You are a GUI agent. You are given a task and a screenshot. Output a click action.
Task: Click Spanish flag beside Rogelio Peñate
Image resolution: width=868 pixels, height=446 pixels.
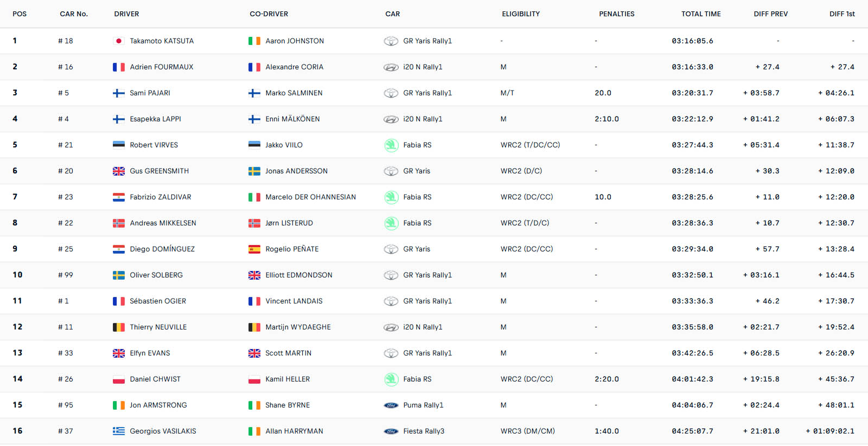click(254, 249)
